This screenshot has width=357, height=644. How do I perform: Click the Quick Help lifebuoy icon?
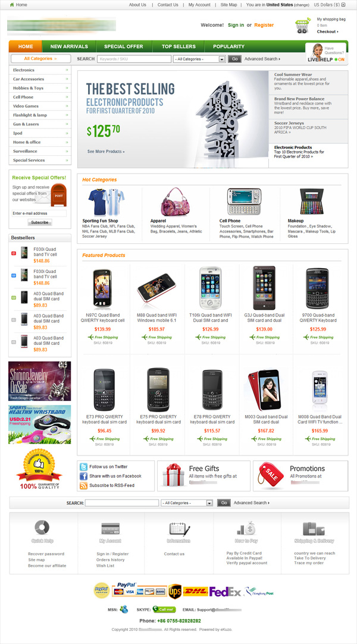point(42,527)
